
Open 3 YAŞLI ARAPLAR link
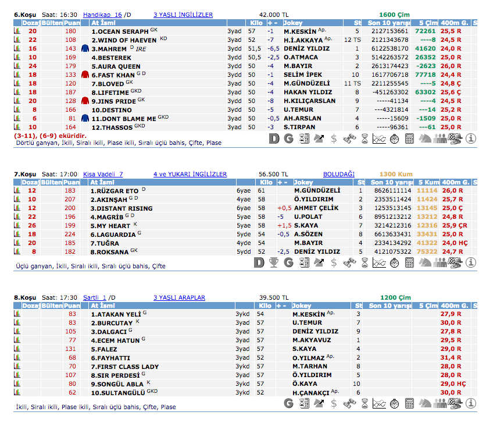(179, 297)
